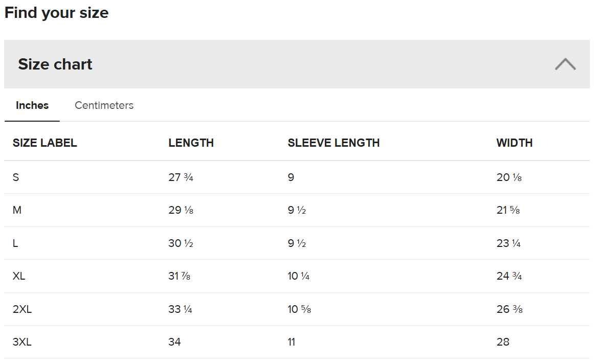Click the LENGTH column header
This screenshot has width=599, height=364.
191,143
